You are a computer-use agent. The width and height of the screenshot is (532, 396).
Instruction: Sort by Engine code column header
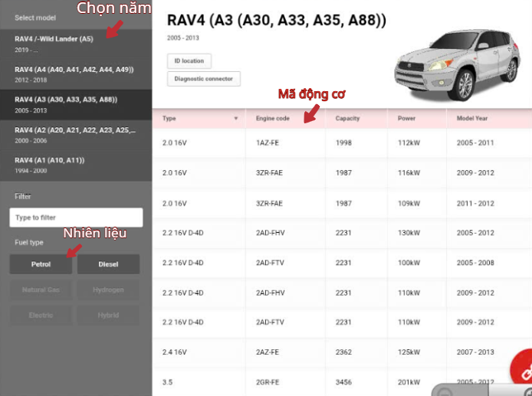[x=273, y=119]
